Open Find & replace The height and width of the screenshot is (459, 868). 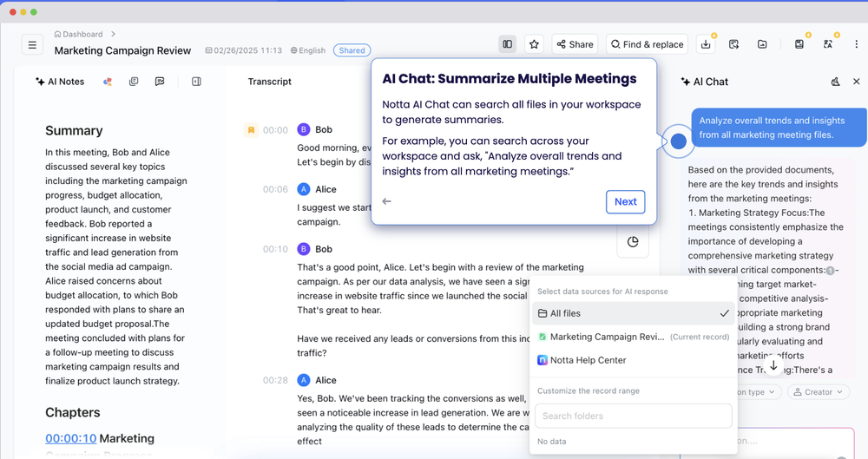click(648, 44)
